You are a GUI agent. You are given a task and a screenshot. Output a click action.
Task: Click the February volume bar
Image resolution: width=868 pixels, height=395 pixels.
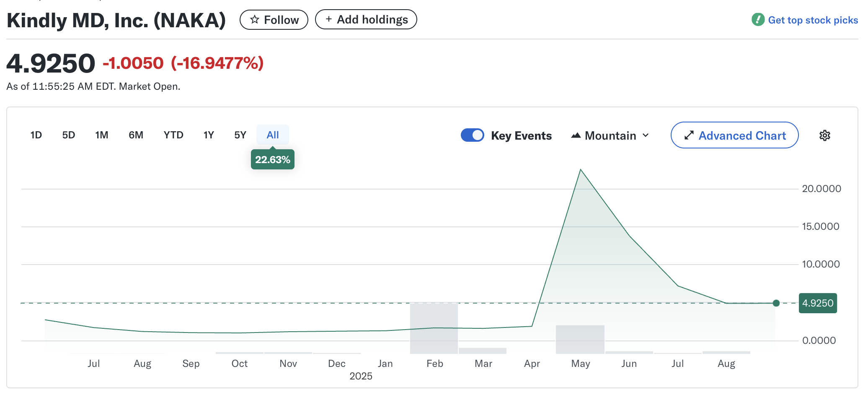coord(434,328)
